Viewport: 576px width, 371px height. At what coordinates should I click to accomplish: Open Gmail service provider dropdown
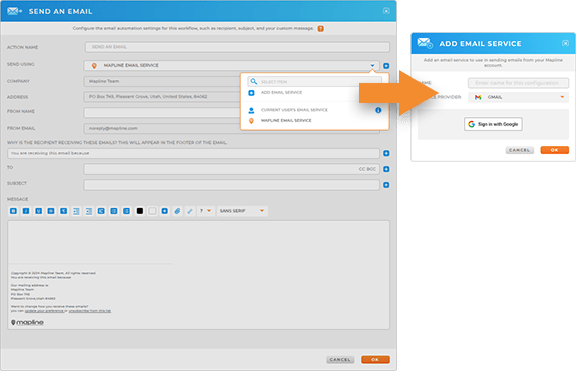tap(518, 97)
